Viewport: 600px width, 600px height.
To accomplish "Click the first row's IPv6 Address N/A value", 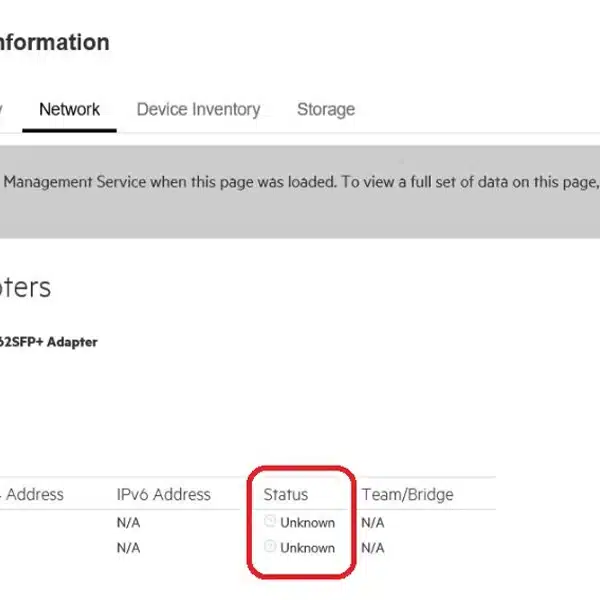I will 128,522.
